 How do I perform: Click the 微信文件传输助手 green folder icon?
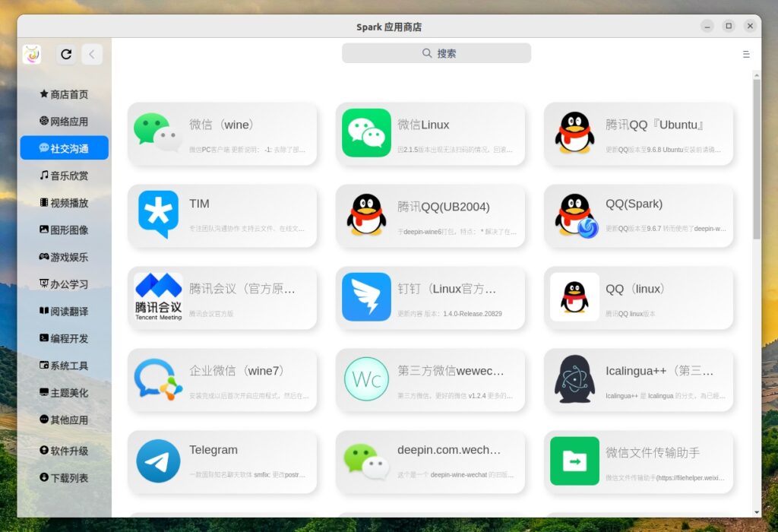574,461
